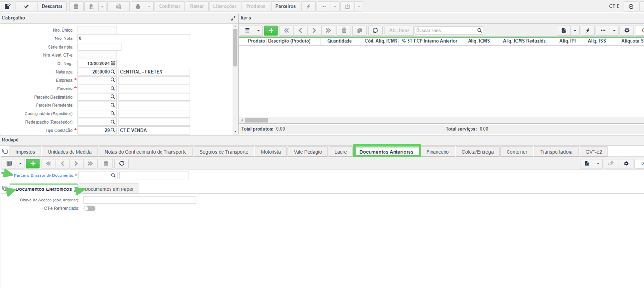Viewport: 644px width, 288px height.
Task: Click the ellipsis more options in top toolbar
Action: (323, 6)
